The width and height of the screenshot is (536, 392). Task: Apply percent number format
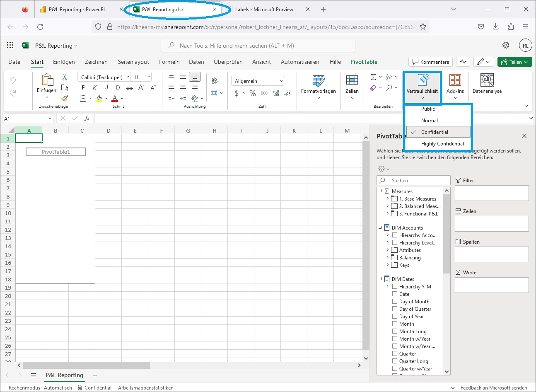pyautogui.click(x=252, y=93)
